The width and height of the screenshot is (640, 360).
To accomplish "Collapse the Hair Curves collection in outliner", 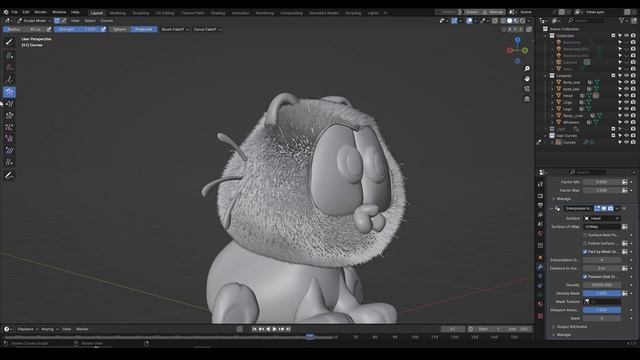I will click(x=546, y=136).
